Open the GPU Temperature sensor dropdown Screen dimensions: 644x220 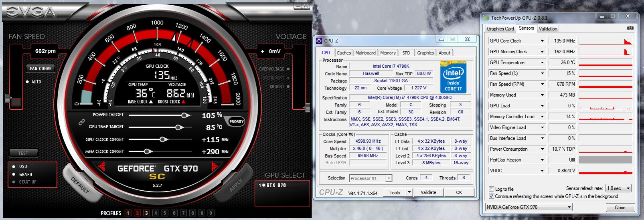point(542,63)
